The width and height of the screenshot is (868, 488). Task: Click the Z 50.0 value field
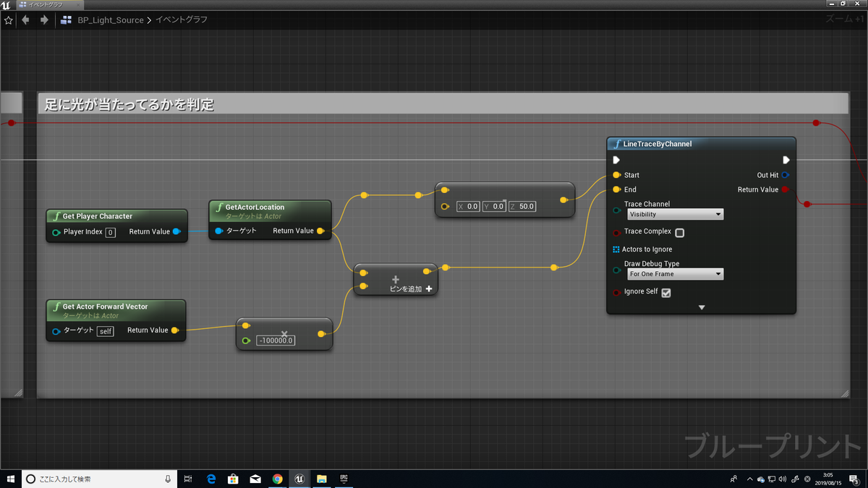[x=522, y=207]
